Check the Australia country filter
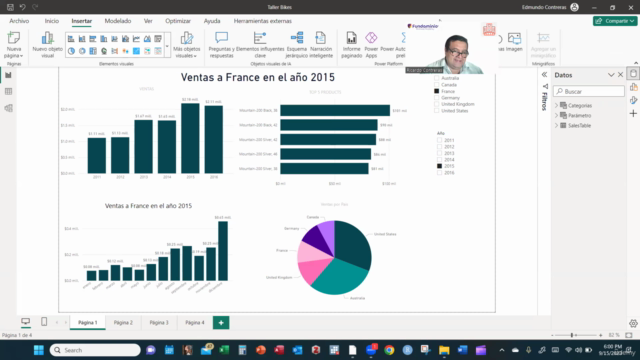Image resolution: width=640 pixels, height=360 pixels. click(x=436, y=78)
